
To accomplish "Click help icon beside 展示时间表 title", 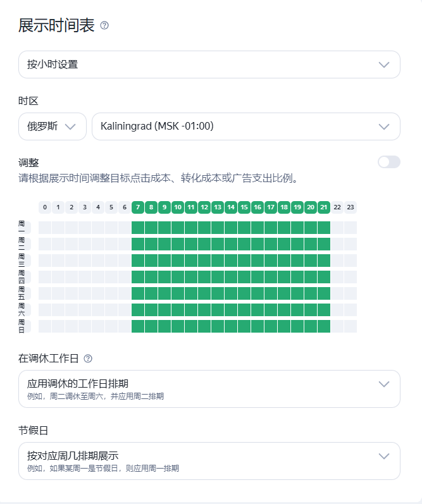I will coord(104,25).
